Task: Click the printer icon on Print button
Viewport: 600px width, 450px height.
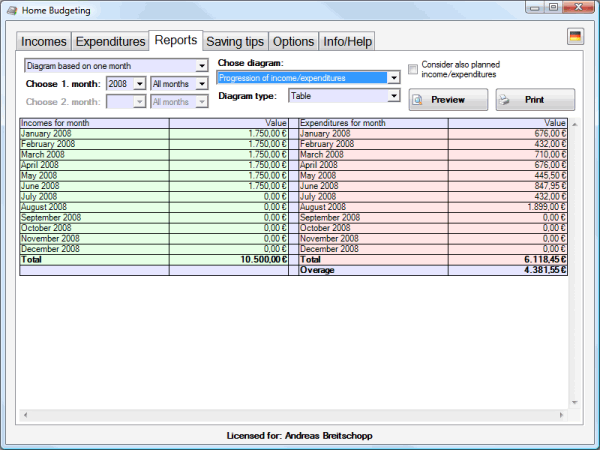Action: click(505, 101)
